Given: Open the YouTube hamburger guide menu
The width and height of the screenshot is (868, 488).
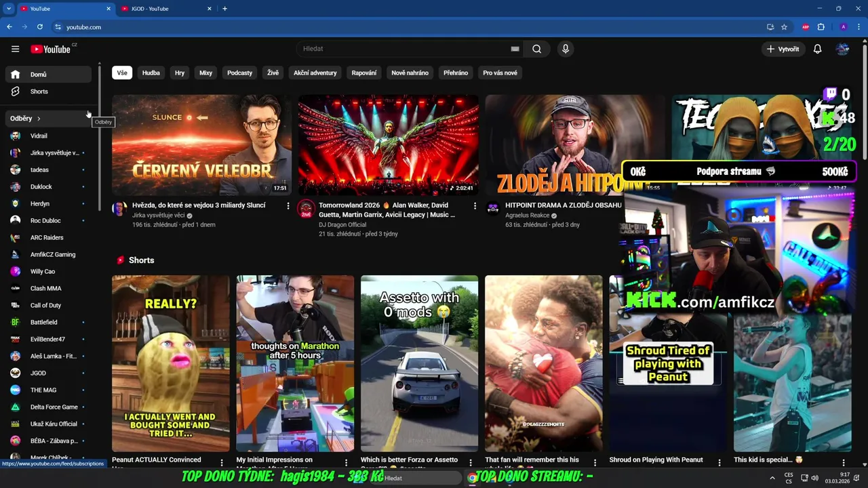Looking at the screenshot, I should tap(15, 49).
